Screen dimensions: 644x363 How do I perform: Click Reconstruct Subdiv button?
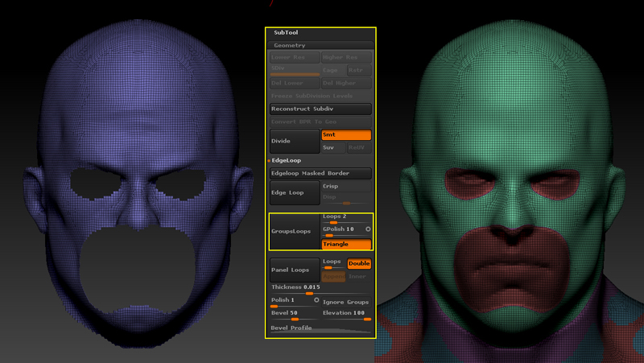coord(320,109)
